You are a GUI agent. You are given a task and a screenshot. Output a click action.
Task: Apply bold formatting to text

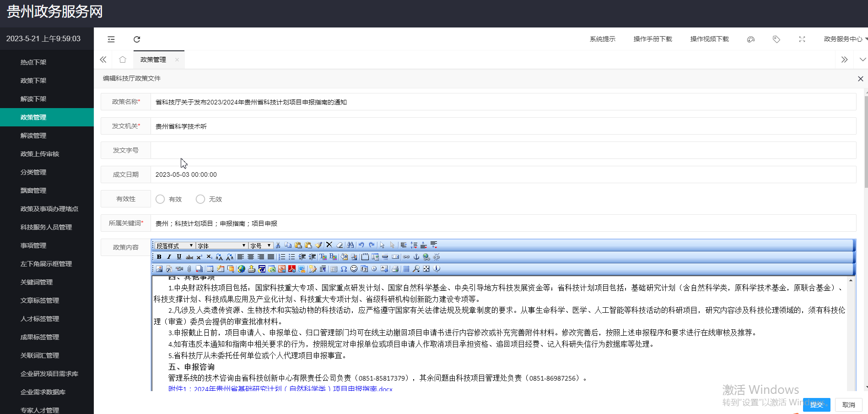[x=159, y=257]
